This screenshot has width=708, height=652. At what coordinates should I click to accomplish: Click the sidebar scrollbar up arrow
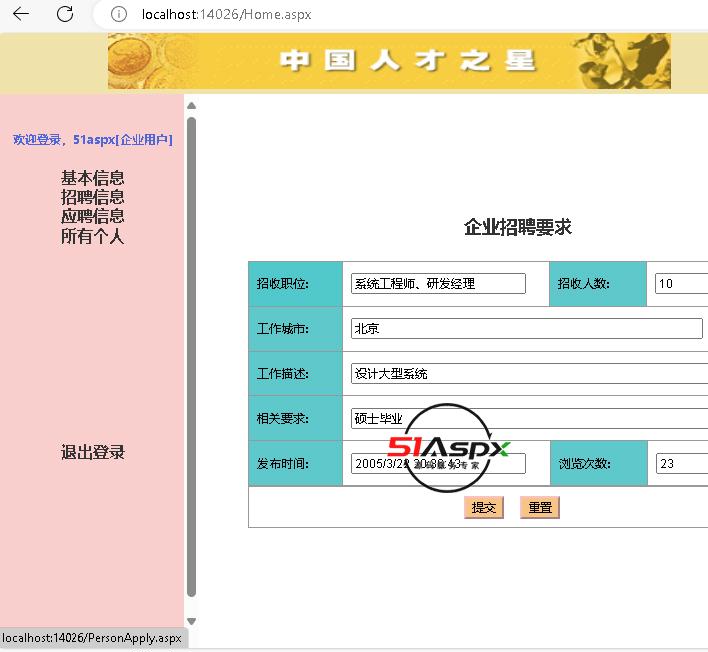click(x=191, y=105)
